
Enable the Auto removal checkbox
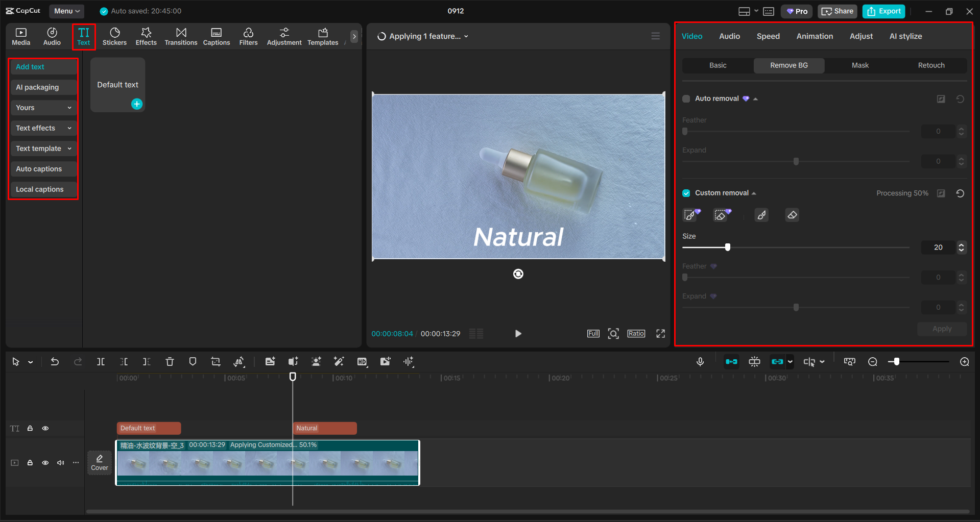coord(686,98)
